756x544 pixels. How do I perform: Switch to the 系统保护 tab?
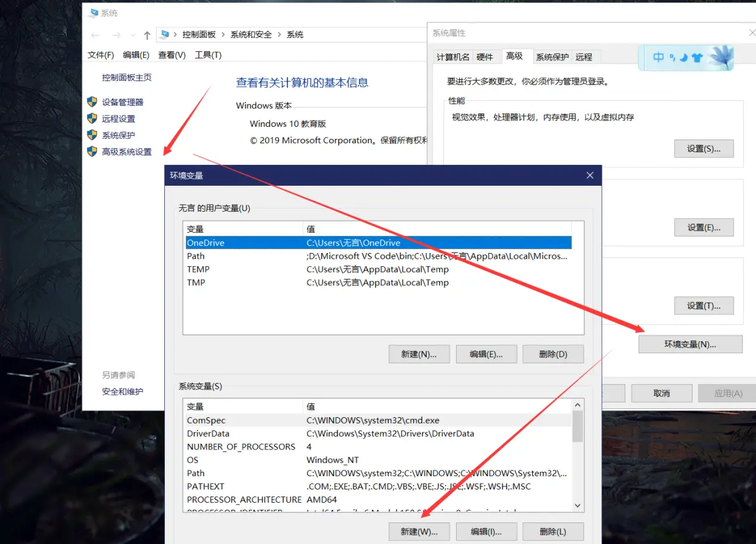[552, 57]
